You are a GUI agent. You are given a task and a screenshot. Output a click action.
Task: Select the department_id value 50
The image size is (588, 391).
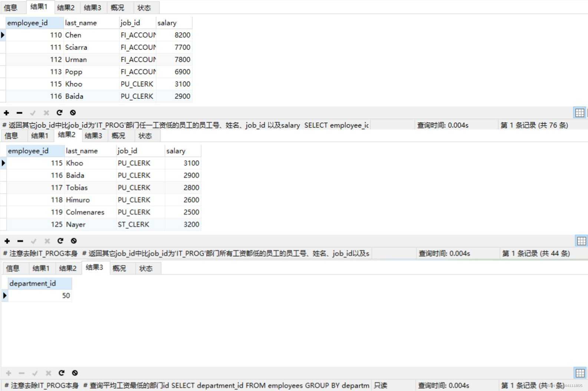coord(40,296)
